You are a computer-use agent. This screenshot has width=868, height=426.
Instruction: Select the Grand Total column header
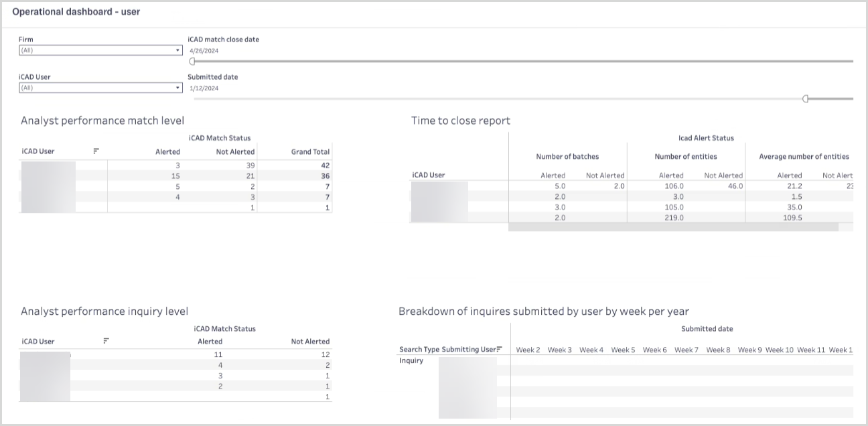pyautogui.click(x=310, y=152)
